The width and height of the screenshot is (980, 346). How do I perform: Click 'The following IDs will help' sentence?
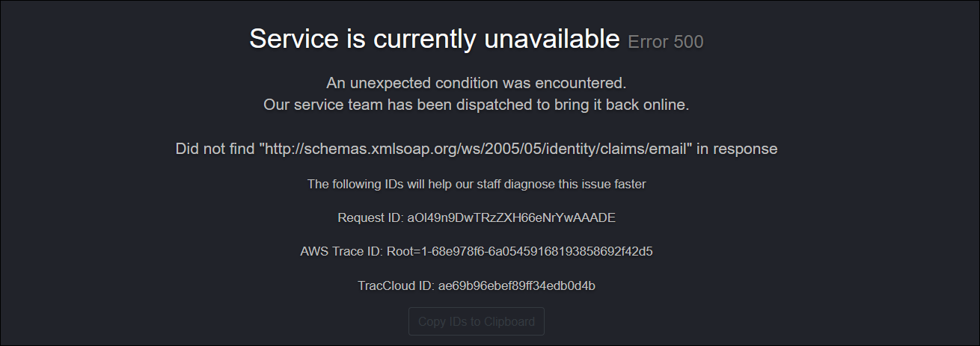coord(476,184)
